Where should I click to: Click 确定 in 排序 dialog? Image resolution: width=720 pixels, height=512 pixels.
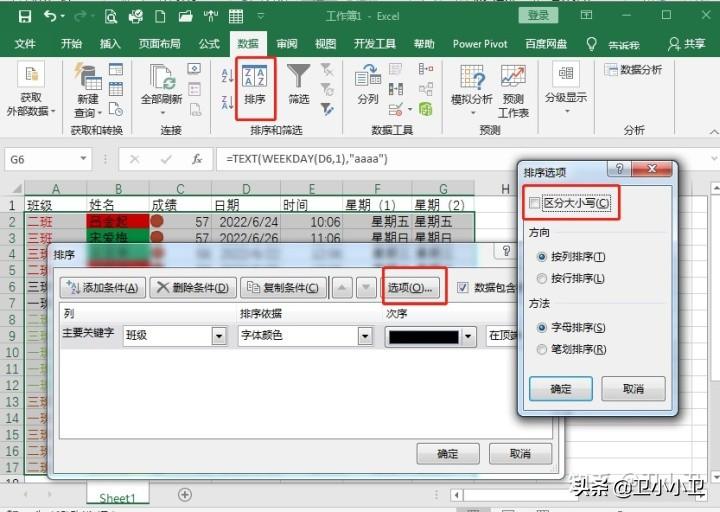pyautogui.click(x=448, y=454)
